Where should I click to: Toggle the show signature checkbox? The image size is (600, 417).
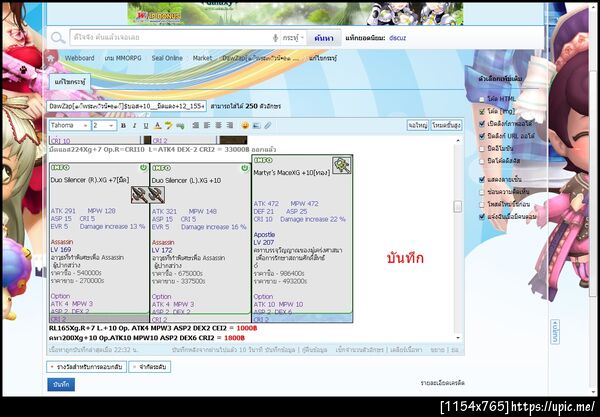482,179
